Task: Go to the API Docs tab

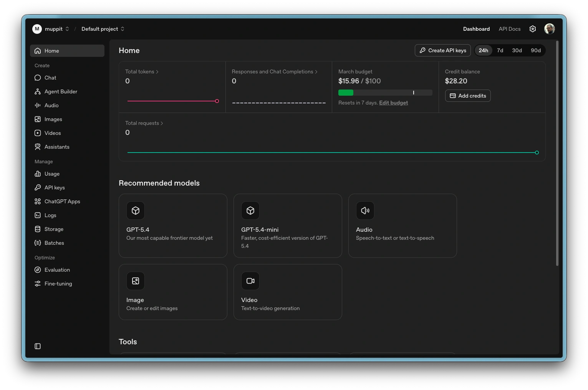Action: pos(509,29)
